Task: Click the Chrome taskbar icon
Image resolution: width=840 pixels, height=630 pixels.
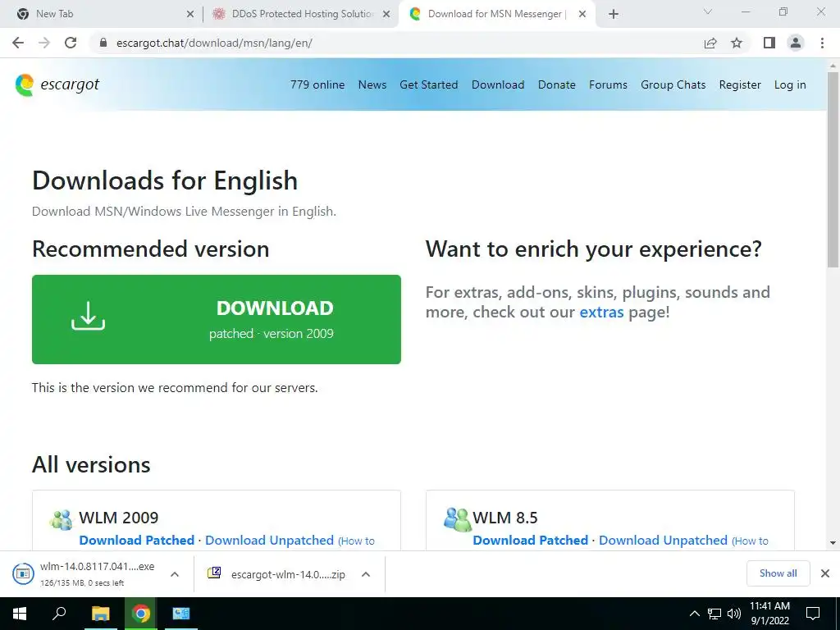Action: [141, 614]
